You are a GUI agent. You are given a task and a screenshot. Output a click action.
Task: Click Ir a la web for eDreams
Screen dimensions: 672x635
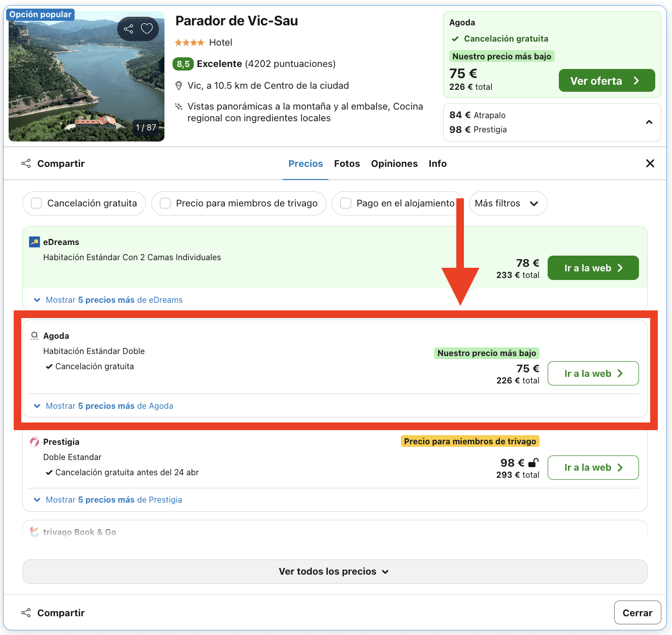coord(593,268)
